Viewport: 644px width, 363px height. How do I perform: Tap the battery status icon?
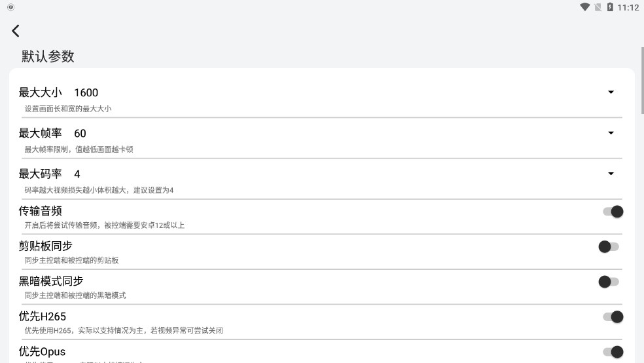coord(610,7)
